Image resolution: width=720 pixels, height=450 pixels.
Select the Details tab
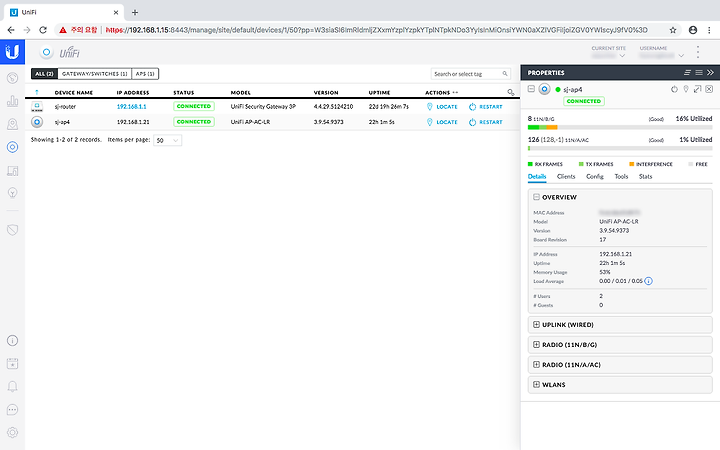pyautogui.click(x=537, y=176)
